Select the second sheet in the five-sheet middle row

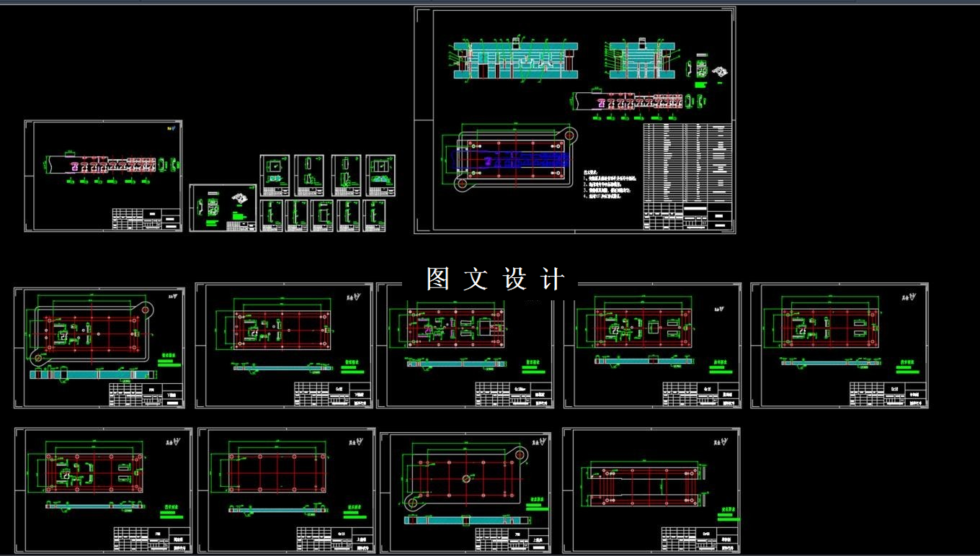(284, 346)
